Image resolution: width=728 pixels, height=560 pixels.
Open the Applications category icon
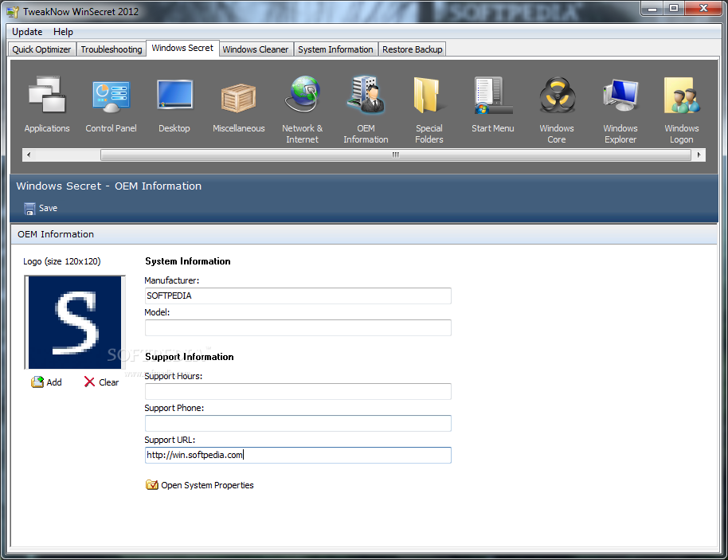click(47, 95)
